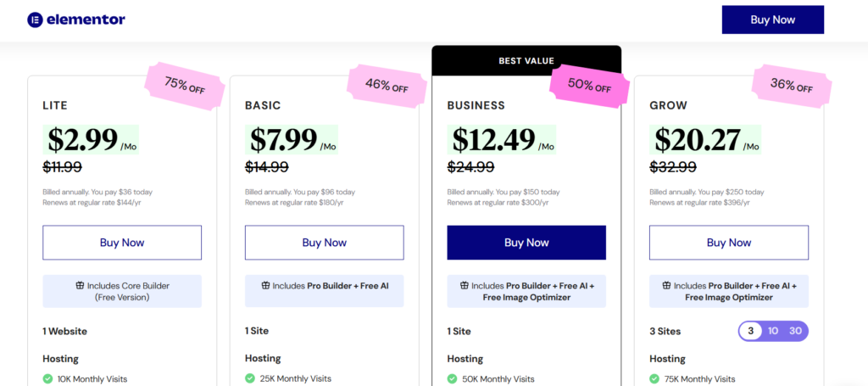Switch Grow plan to 30 sites

(795, 331)
